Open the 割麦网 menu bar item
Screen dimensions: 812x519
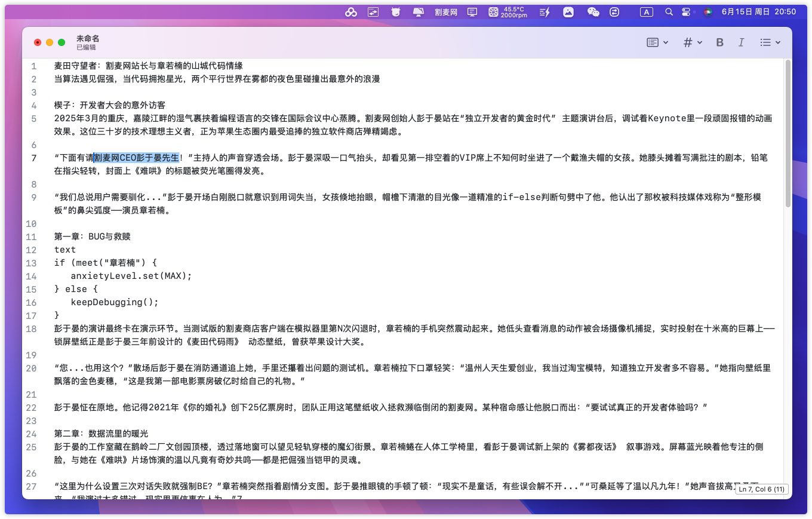pos(446,11)
